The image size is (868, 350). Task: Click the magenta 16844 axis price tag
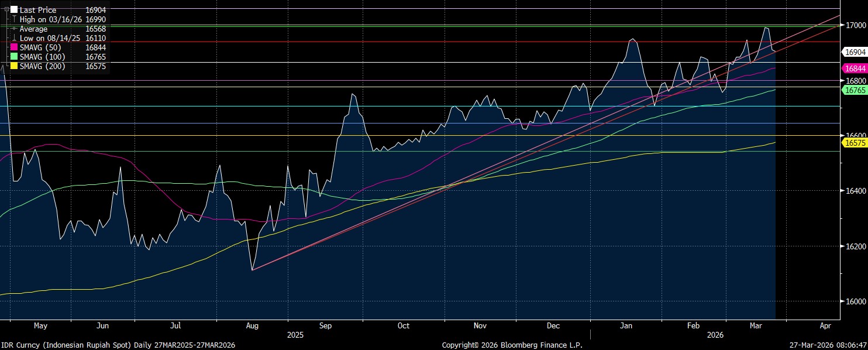click(854, 68)
